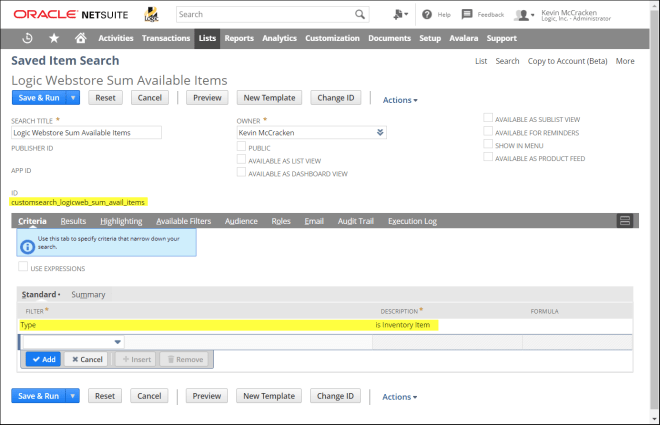Viewport: 660px width, 425px height.
Task: Open the Feedback speech bubble icon
Action: click(467, 14)
